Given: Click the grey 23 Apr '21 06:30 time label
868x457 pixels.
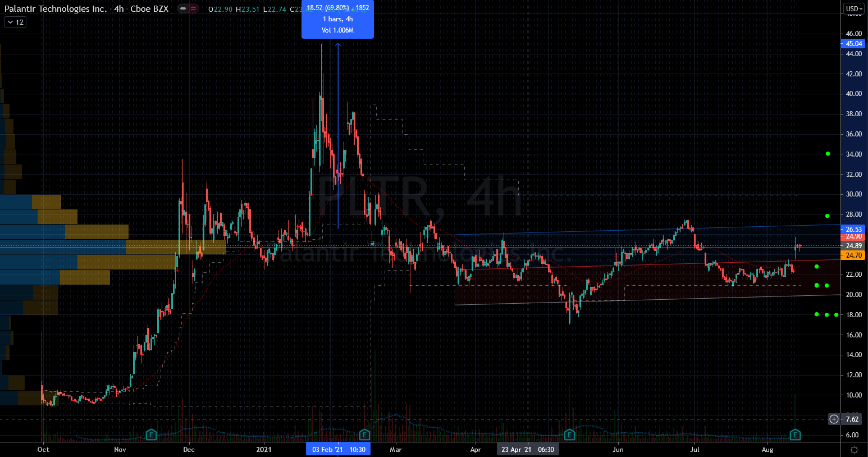Looking at the screenshot, I should point(528,450).
